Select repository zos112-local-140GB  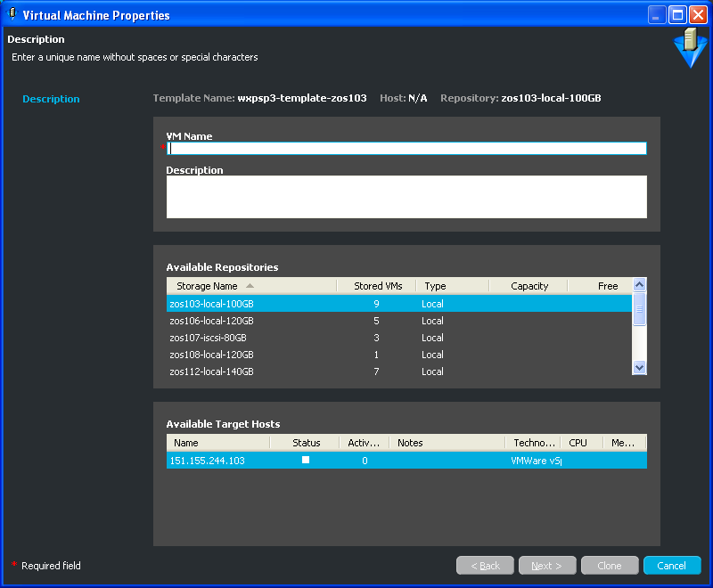[x=399, y=372]
